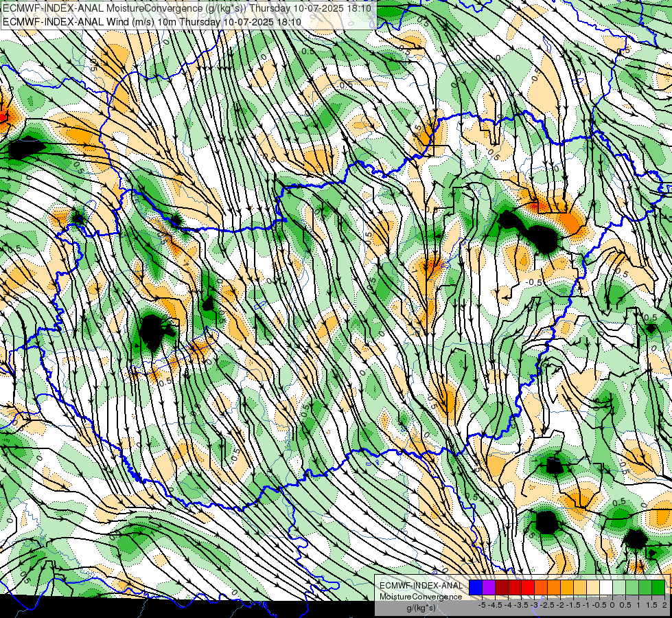The width and height of the screenshot is (672, 618).
Task: Click the 2 tick label ending the legend
Action: pyautogui.click(x=664, y=605)
